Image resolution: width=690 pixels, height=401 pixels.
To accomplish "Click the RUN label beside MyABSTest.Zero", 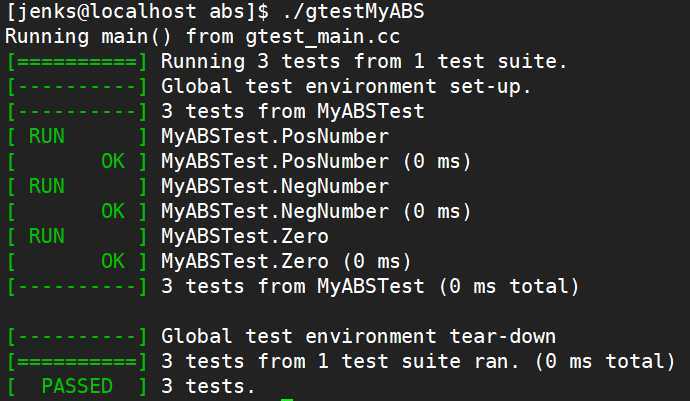I will [x=47, y=236].
